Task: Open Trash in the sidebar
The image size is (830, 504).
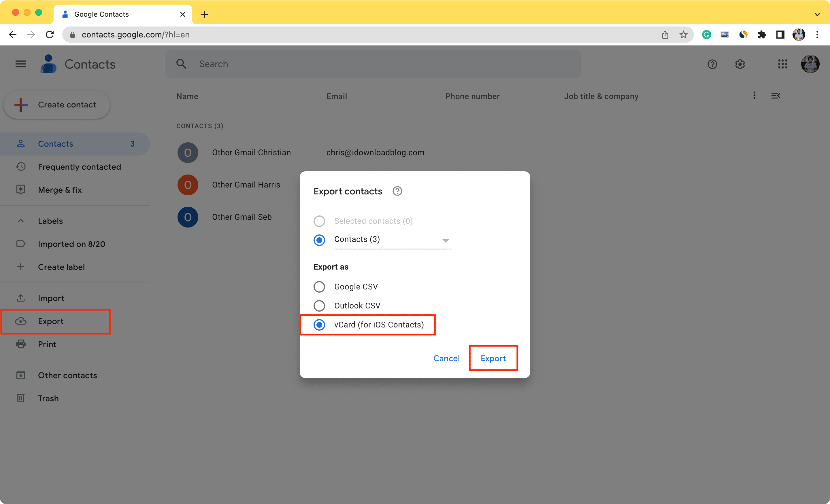Action: tap(75, 399)
